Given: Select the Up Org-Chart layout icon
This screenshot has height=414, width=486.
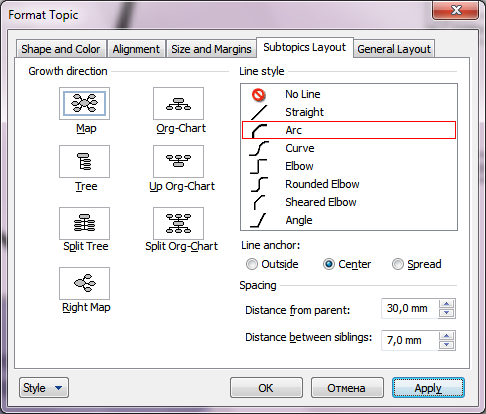Looking at the screenshot, I should click(x=178, y=161).
